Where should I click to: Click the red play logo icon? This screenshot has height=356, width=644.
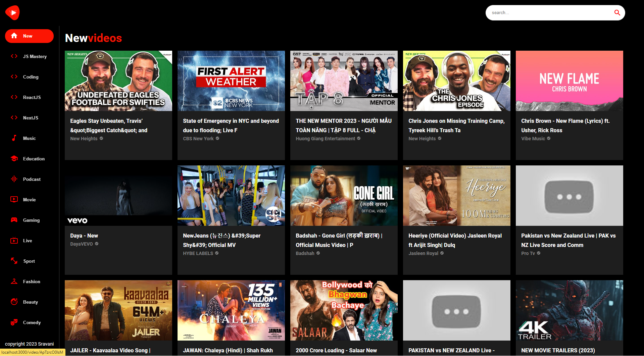click(12, 13)
